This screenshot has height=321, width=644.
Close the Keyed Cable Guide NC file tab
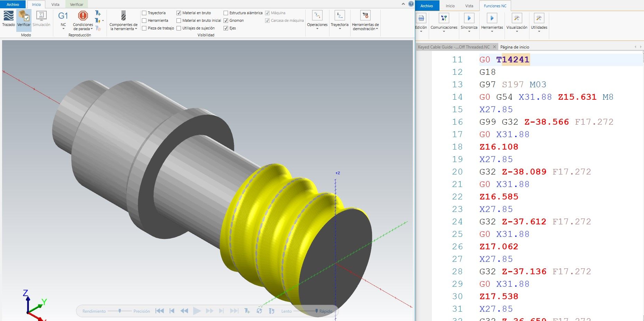(495, 47)
